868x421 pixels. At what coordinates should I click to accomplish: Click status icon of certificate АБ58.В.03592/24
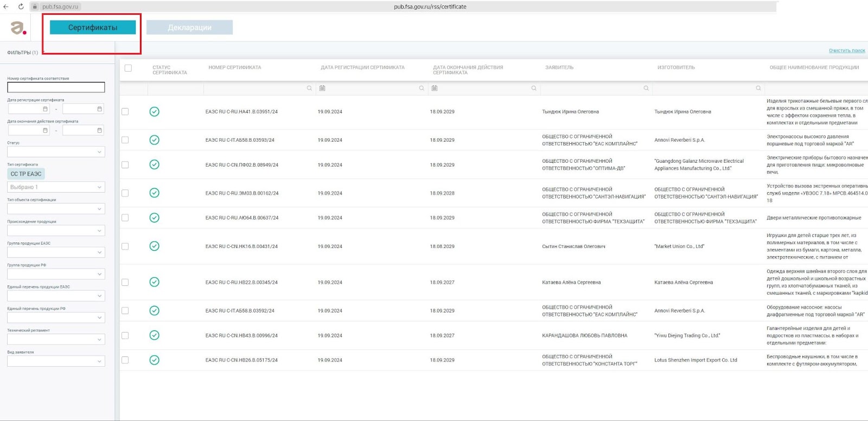[155, 311]
